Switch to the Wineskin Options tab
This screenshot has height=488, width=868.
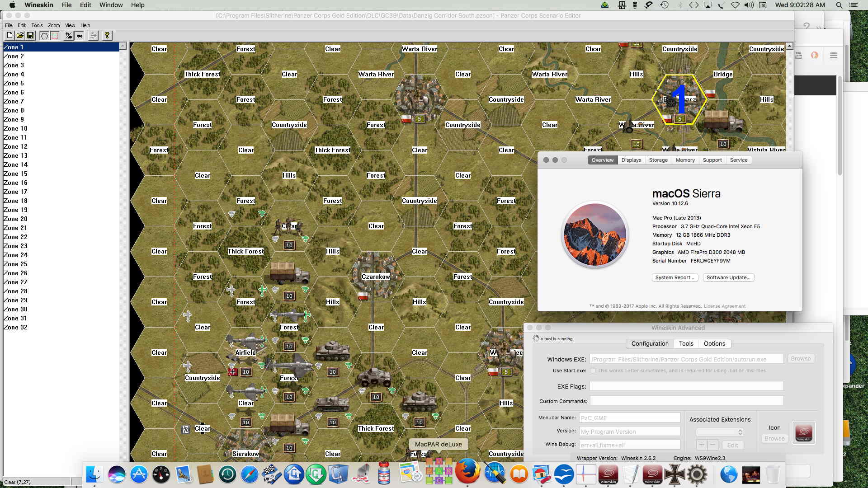point(714,343)
